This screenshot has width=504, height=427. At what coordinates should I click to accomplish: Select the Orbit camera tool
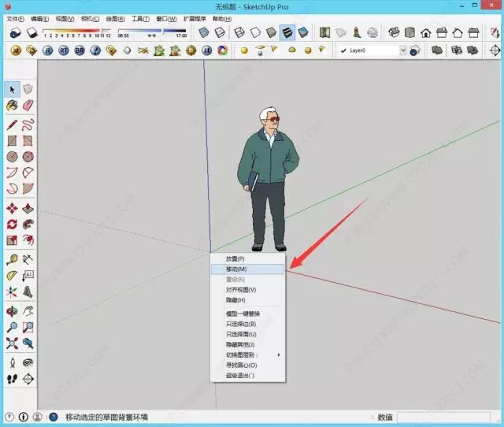coord(13,311)
